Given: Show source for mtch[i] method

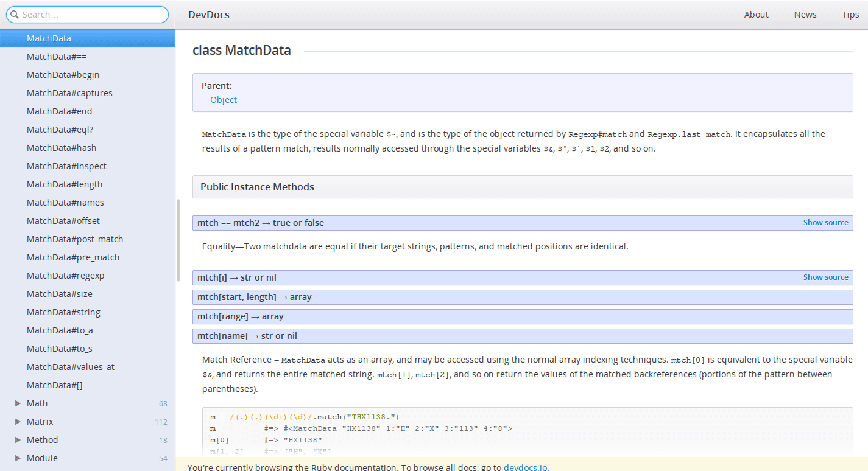Looking at the screenshot, I should tap(825, 276).
